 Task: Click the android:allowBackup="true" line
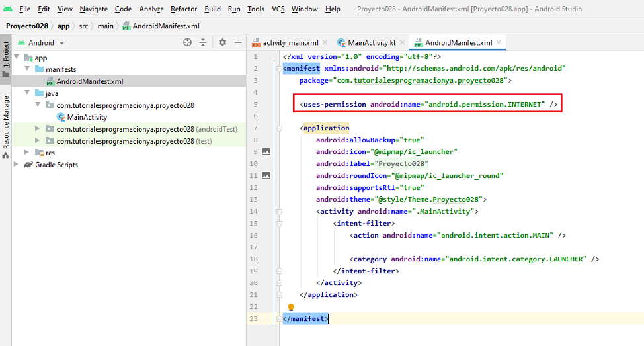(x=370, y=140)
